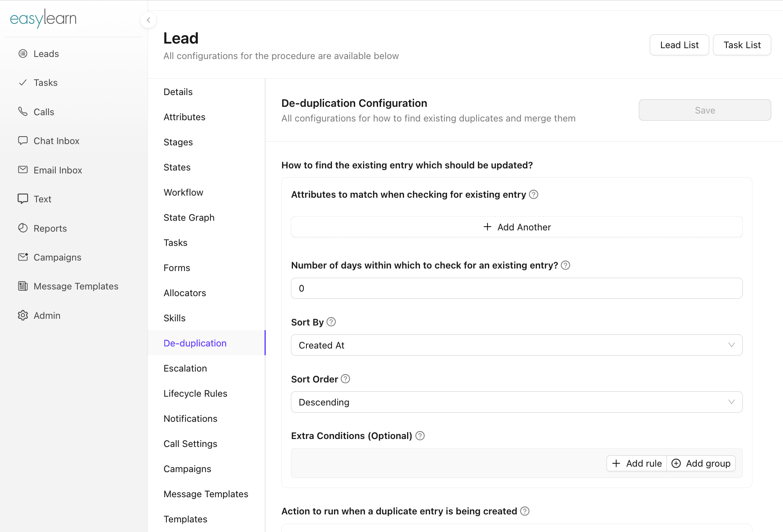The height and width of the screenshot is (532, 783).
Task: Click the Admin gear icon
Action: pos(23,315)
